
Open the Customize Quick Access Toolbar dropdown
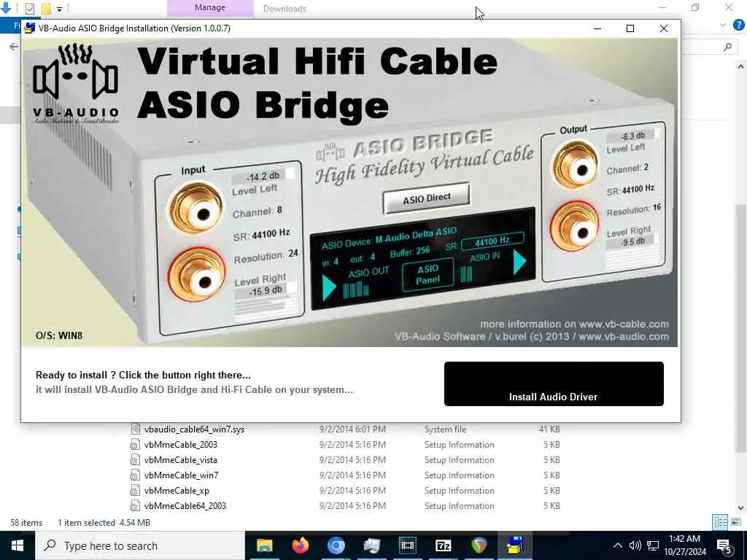click(59, 9)
